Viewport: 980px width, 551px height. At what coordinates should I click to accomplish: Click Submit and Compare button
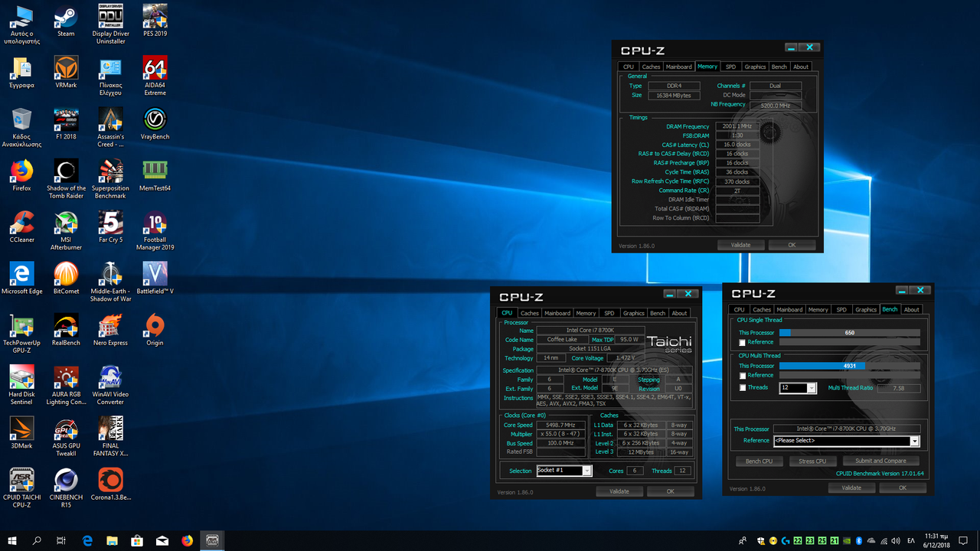coord(880,461)
